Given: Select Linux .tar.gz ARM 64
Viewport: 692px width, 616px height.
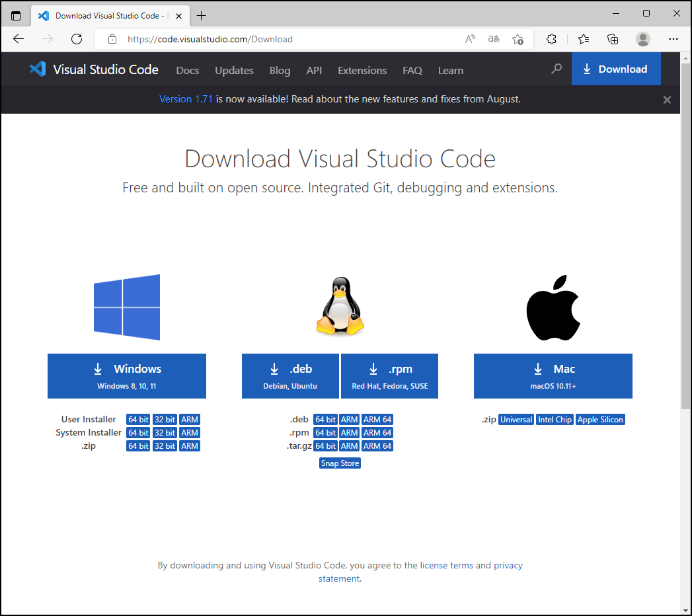Looking at the screenshot, I should click(x=377, y=446).
